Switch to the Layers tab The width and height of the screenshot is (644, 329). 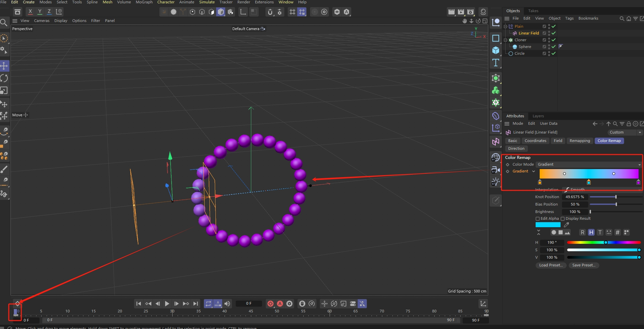coord(538,116)
